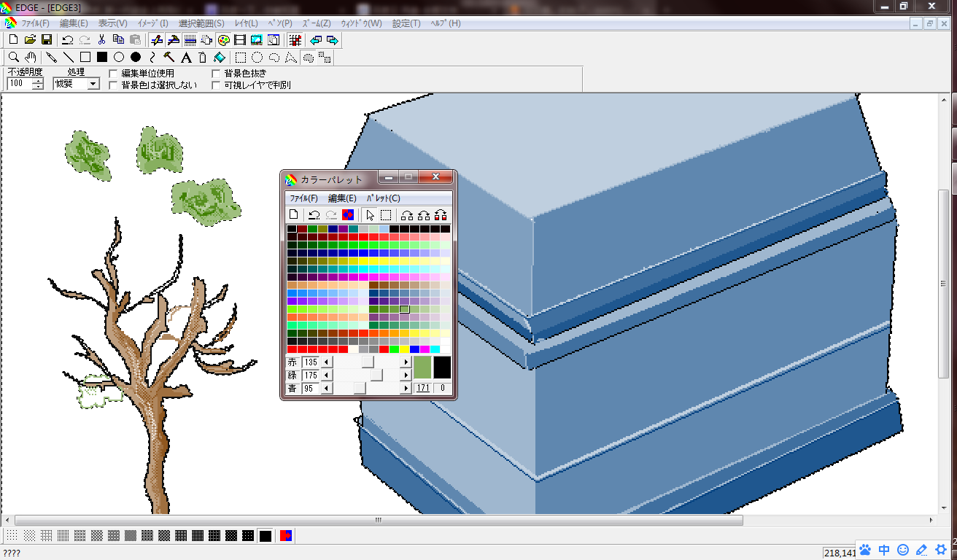Click the gear icon in system tray
Screen dimensions: 957x560
point(940,550)
